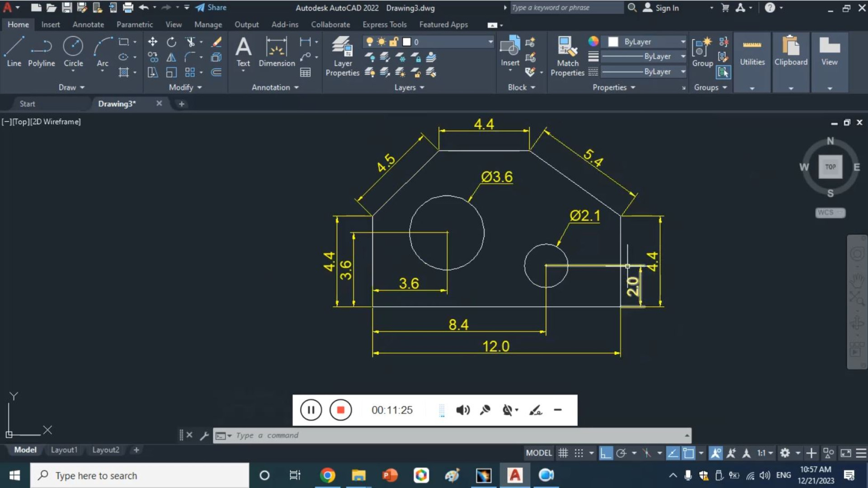Image resolution: width=868 pixels, height=488 pixels.
Task: Open ByLayer color dropdown
Action: 683,42
